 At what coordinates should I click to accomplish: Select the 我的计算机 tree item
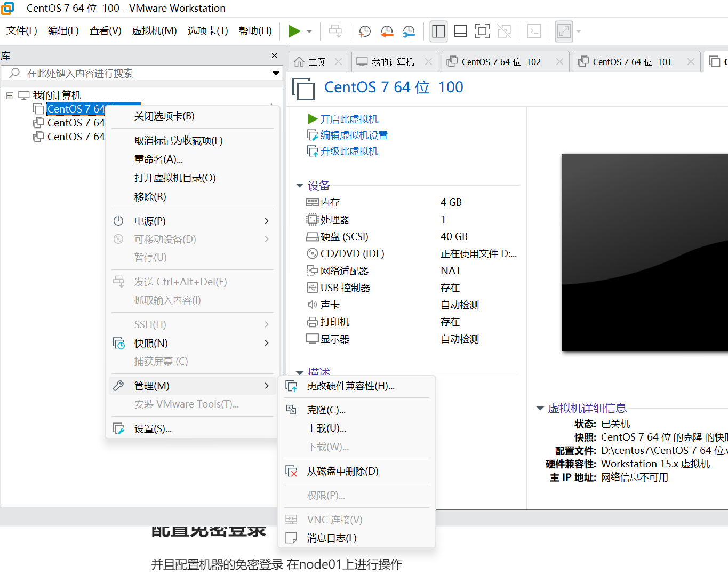point(57,95)
